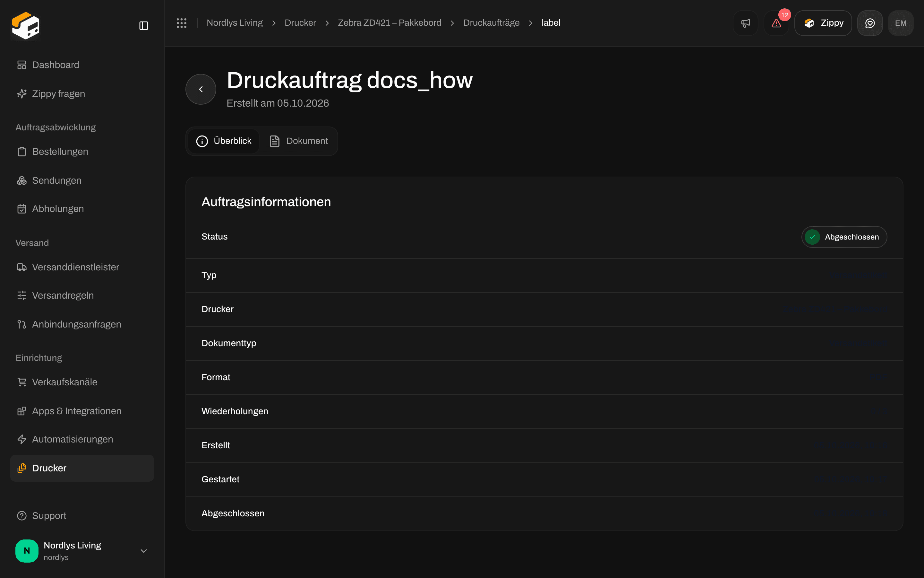Open the apps grid menu icon
Image resolution: width=924 pixels, height=578 pixels.
coord(181,23)
